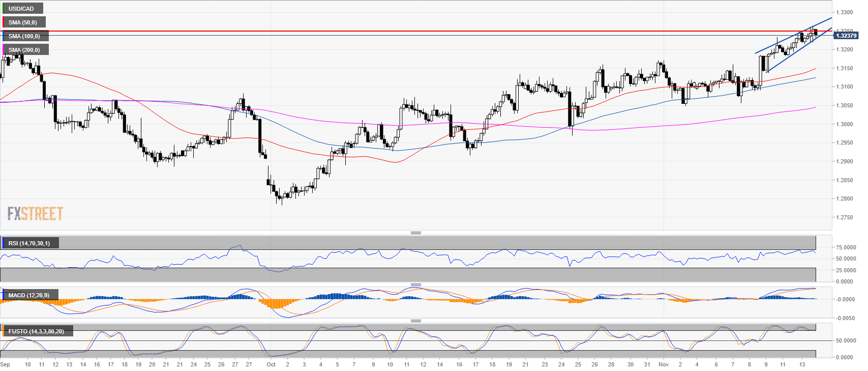Grab the resize handle above RSI pane
868x371 pixels.
pyautogui.click(x=415, y=233)
